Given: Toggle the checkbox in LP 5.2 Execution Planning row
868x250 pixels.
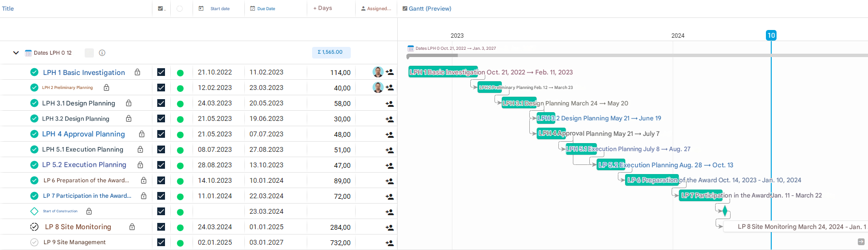Looking at the screenshot, I should tap(161, 165).
